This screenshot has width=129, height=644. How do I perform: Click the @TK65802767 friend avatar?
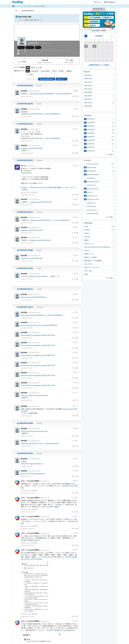click(85, 171)
